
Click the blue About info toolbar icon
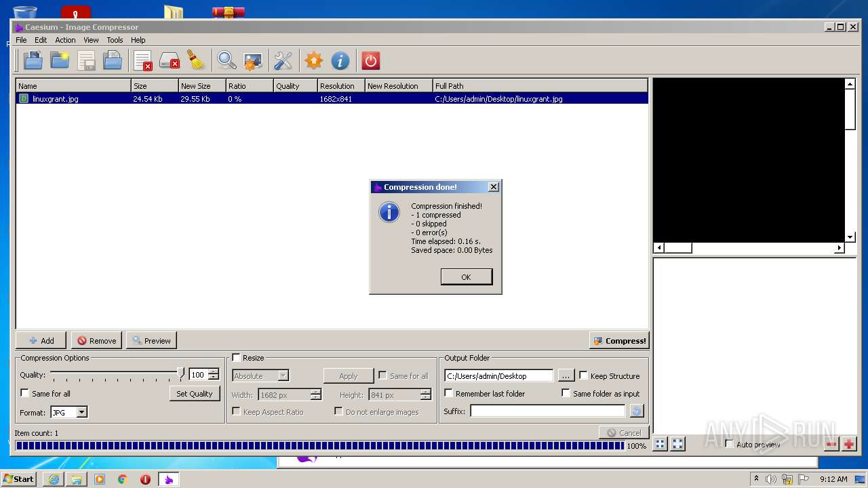click(x=340, y=61)
